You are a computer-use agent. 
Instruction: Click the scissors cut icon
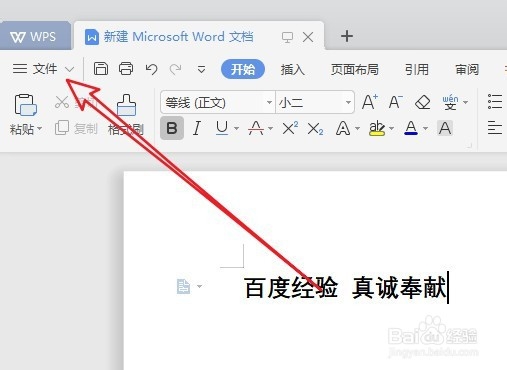62,102
